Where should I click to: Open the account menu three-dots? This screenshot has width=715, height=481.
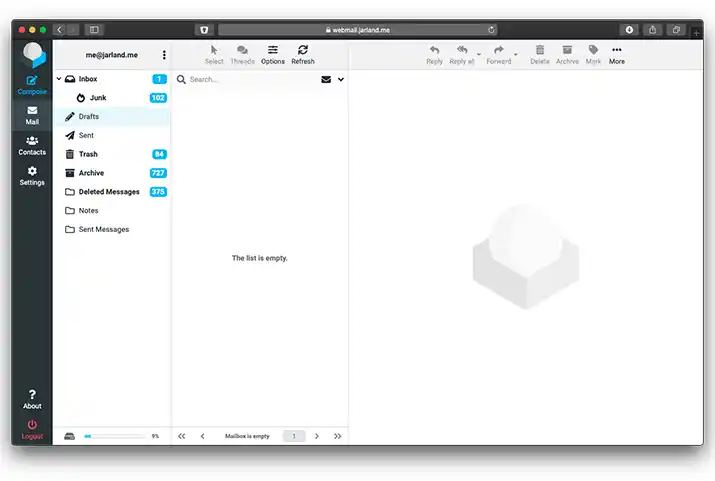click(164, 55)
